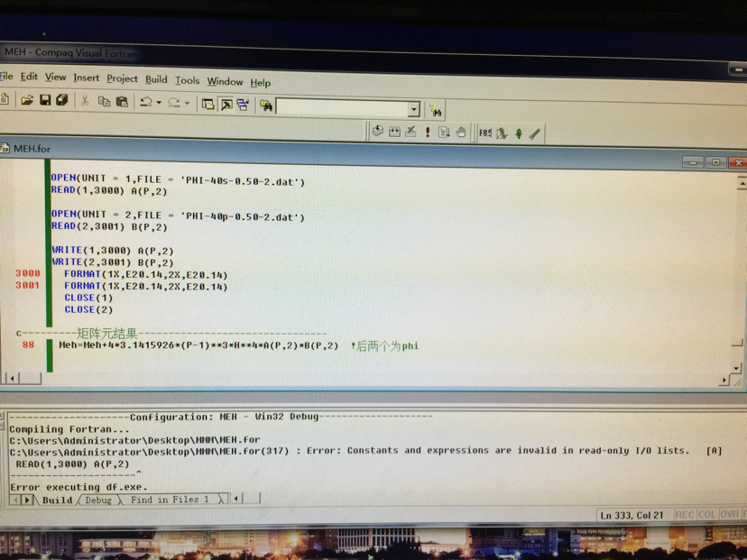
Task: Expand the Redo history dropdown arrow
Action: 187,103
